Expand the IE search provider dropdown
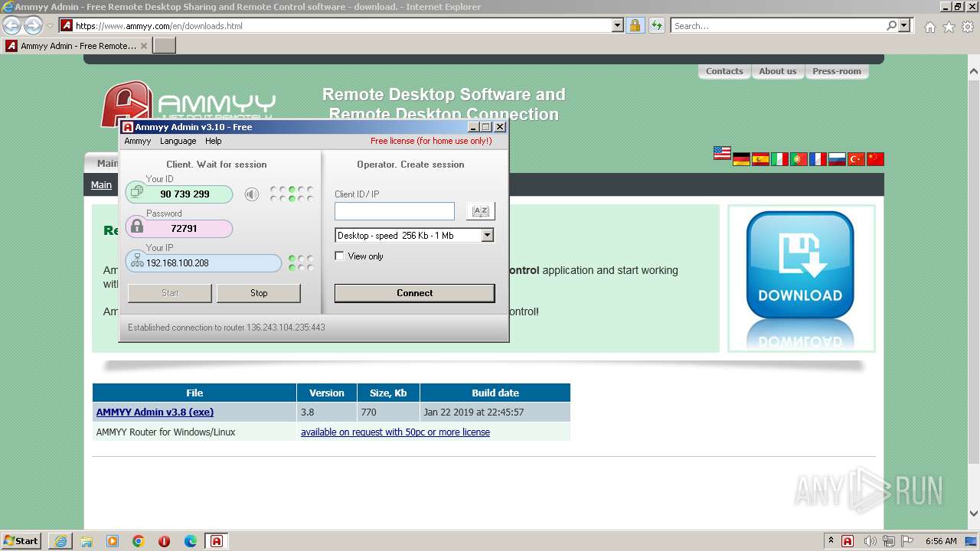This screenshot has width=980, height=551. [904, 25]
